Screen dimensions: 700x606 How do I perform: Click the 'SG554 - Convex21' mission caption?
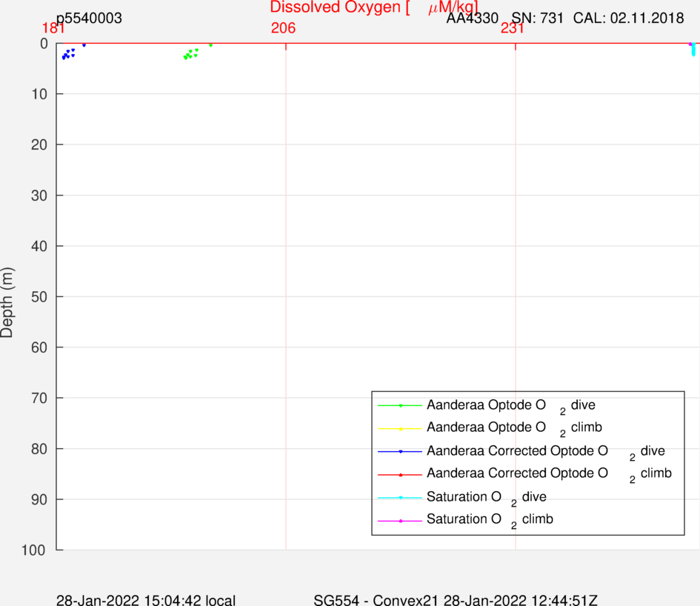[376, 600]
